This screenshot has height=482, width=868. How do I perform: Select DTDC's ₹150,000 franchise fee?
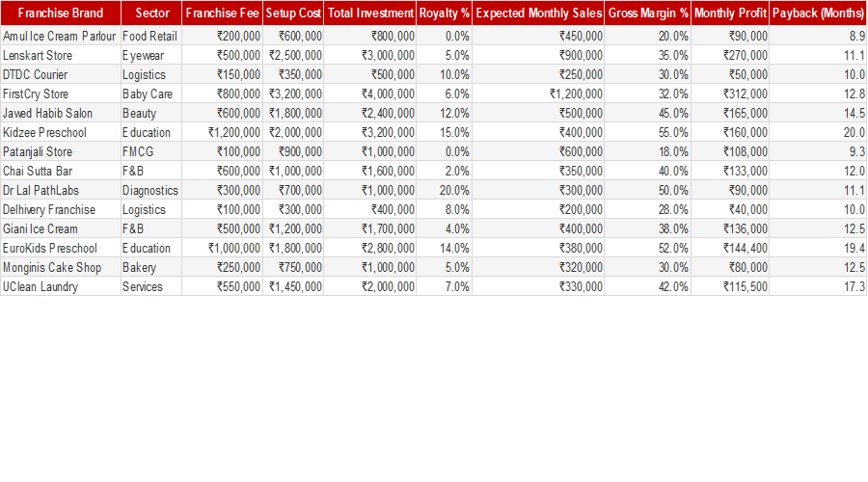pos(222,74)
